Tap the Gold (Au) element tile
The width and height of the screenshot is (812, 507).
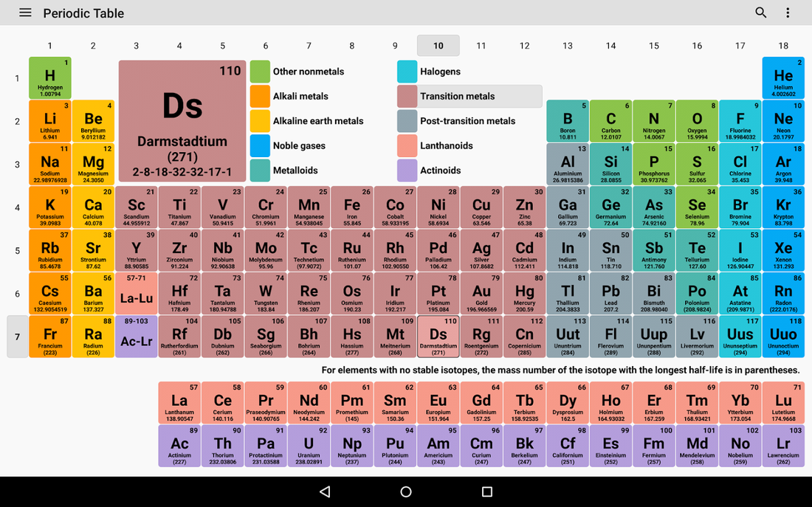[481, 294]
